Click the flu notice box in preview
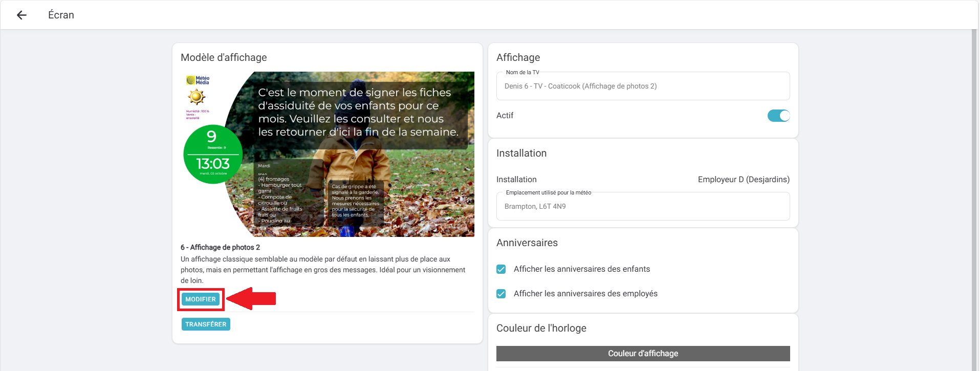980x371 pixels. [355, 200]
